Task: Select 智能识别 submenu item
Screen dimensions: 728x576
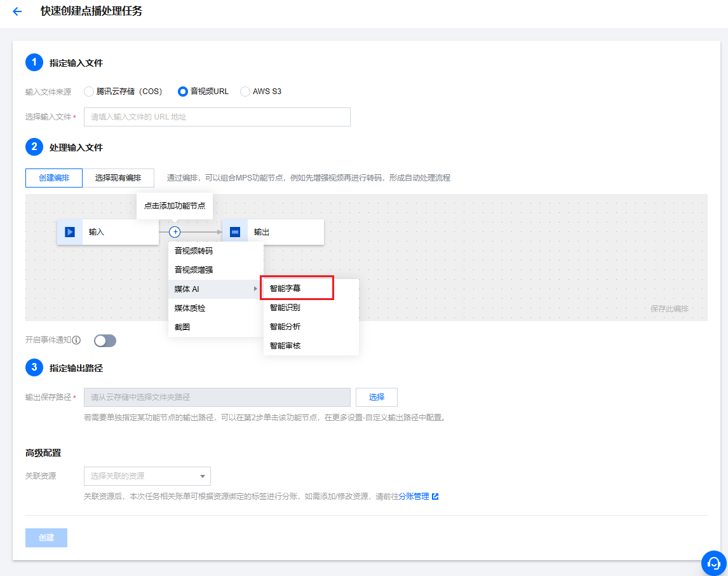Action: tap(311, 308)
